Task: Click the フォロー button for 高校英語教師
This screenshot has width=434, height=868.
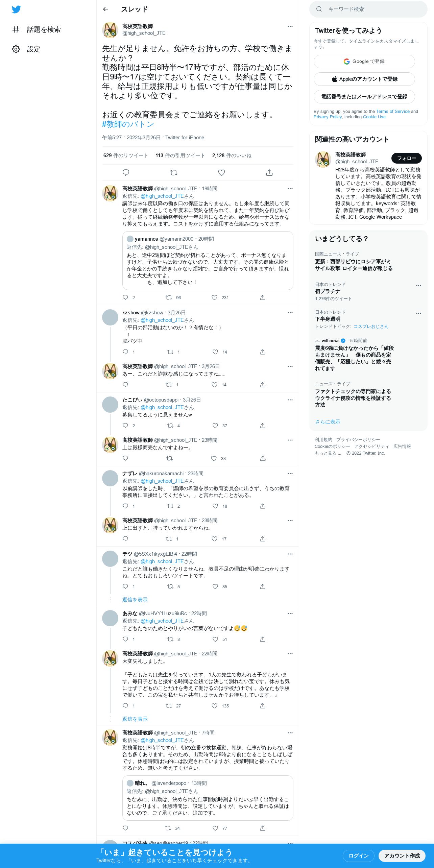Action: pos(407,158)
